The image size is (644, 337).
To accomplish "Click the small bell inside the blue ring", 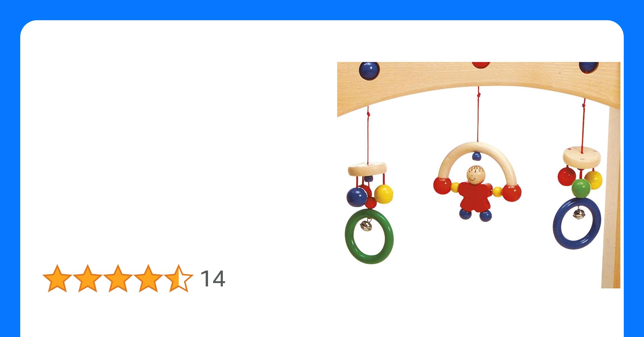I will (579, 214).
